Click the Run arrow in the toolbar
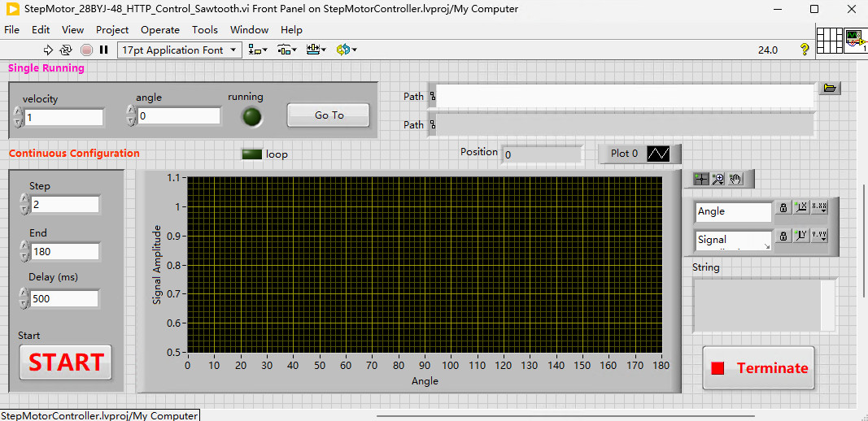 [48, 50]
